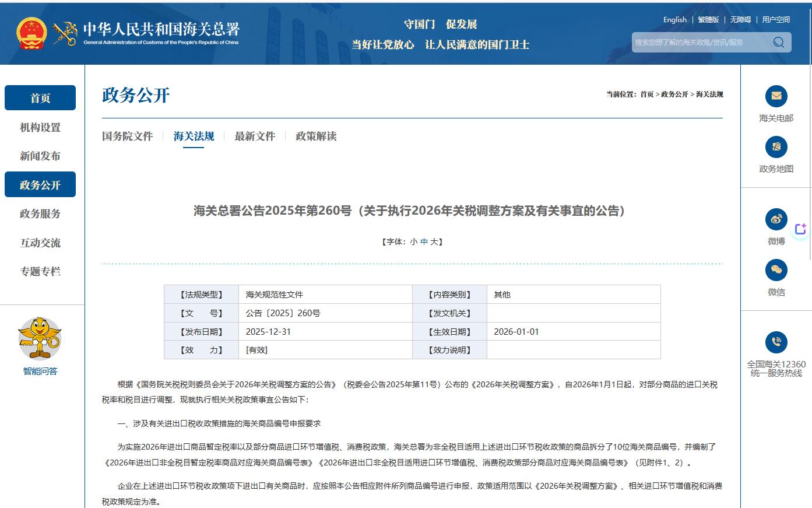Set font size to 大
This screenshot has width=812, height=508.
[x=434, y=241]
